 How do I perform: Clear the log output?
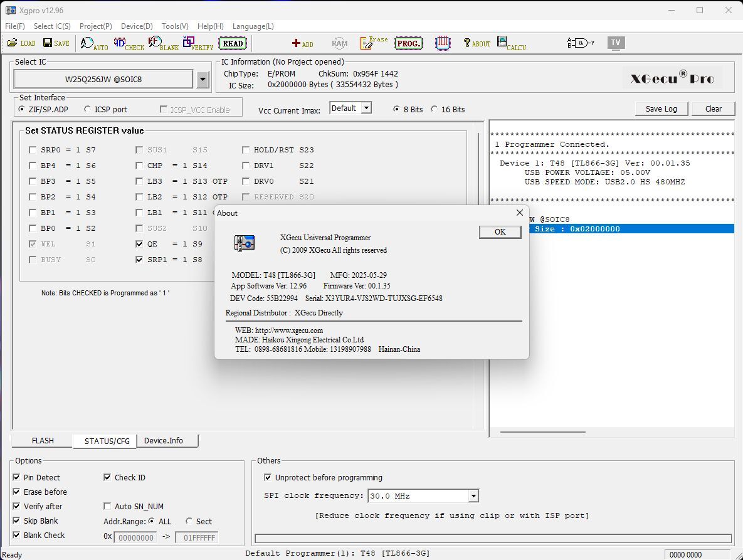[x=713, y=109]
